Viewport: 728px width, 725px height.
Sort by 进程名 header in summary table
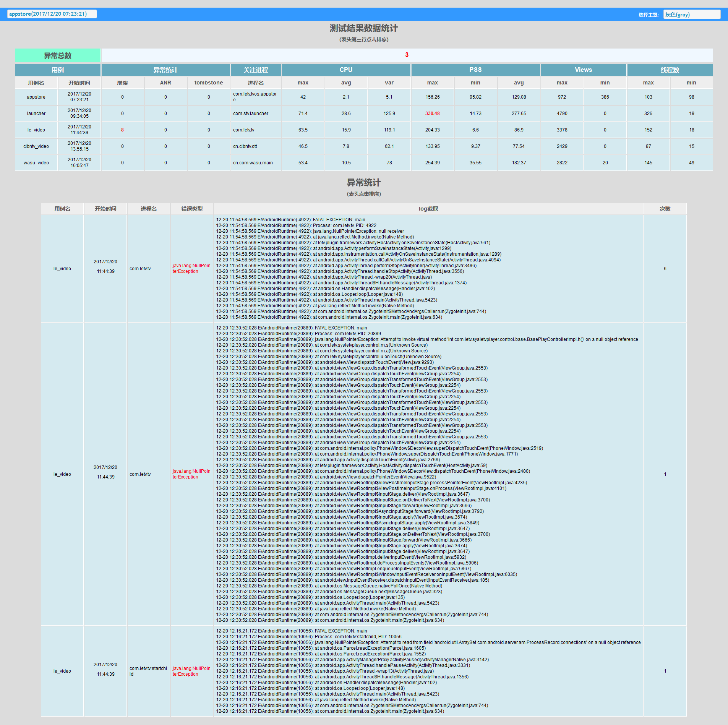[x=256, y=83]
